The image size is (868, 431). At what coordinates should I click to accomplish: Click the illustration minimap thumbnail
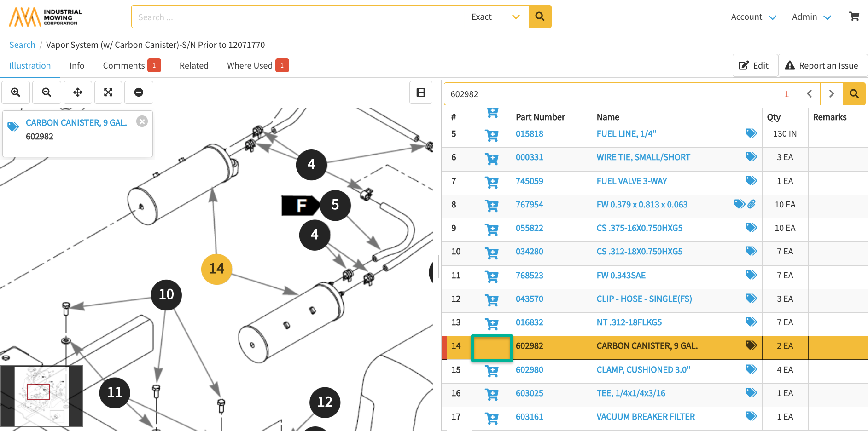click(41, 396)
